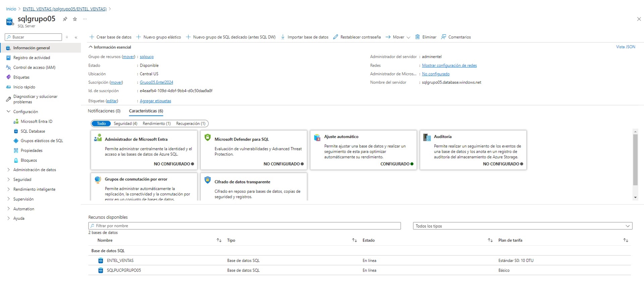The image size is (644, 286).
Task: Click Importar base de datos
Action: 305,37
